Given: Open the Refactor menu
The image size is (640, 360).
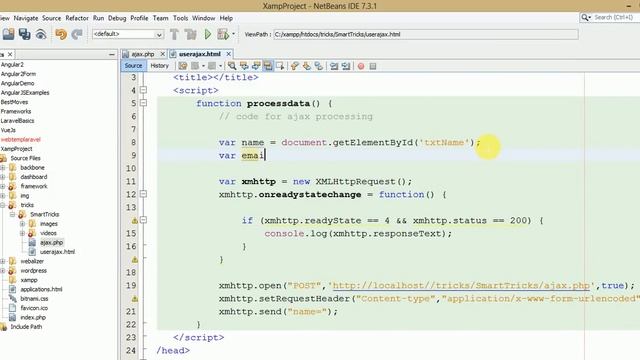Looking at the screenshot, I should pyautogui.click(x=77, y=18).
